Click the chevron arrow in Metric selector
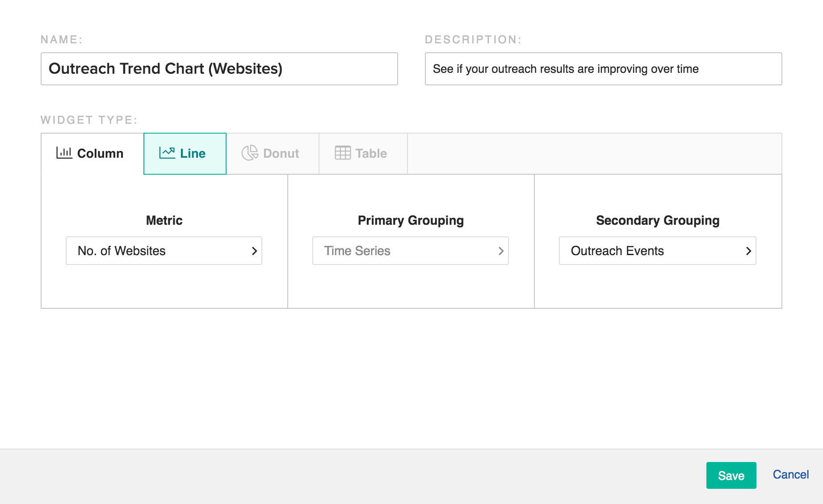 point(254,251)
